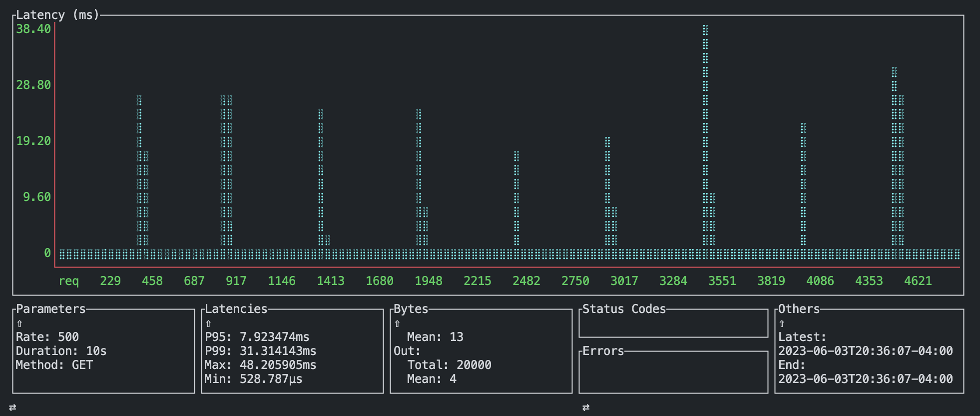
Task: Select the 'Latencies' panel title
Action: (236, 309)
